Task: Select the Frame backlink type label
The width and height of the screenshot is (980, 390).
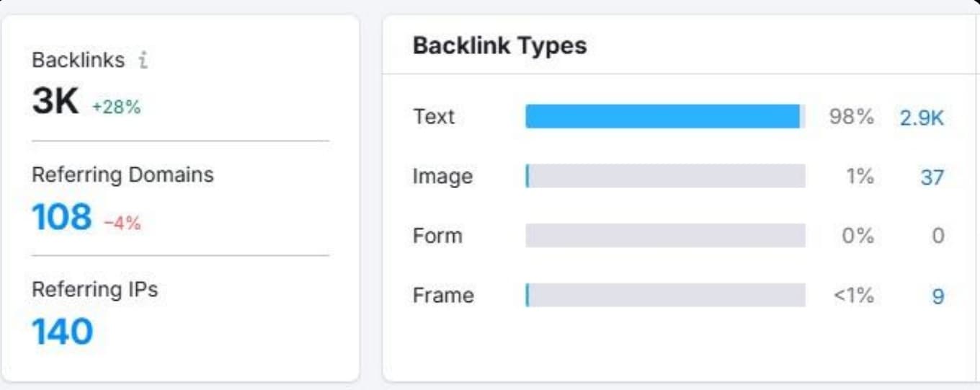Action: pos(443,296)
